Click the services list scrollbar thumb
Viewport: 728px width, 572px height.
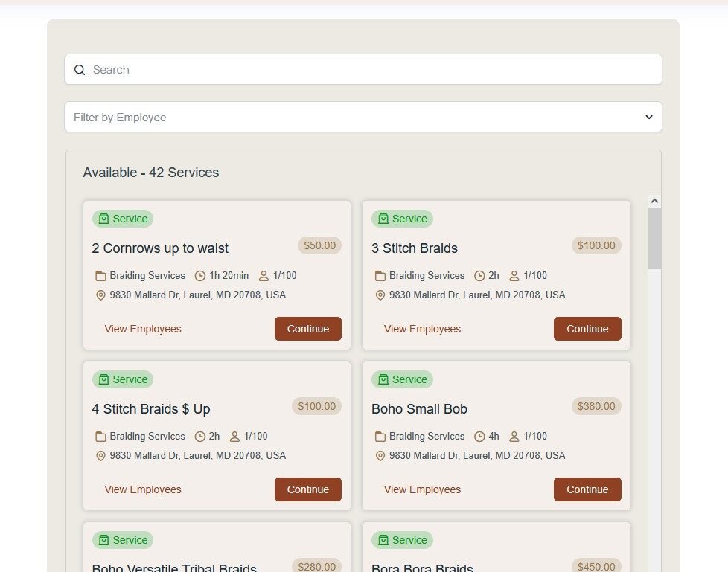coord(654,238)
